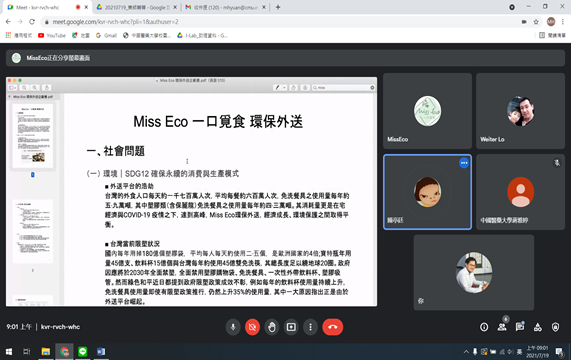
Task: Bookmark this page with star icon
Action: (536, 22)
